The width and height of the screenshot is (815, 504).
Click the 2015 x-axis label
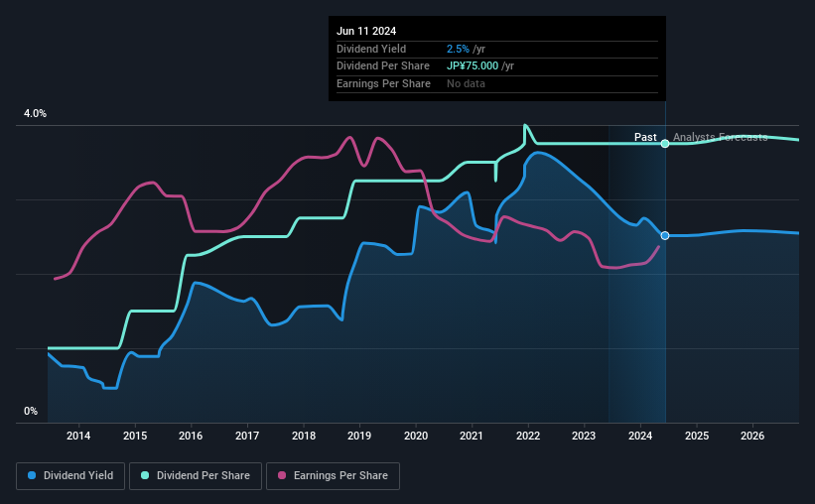tap(135, 436)
